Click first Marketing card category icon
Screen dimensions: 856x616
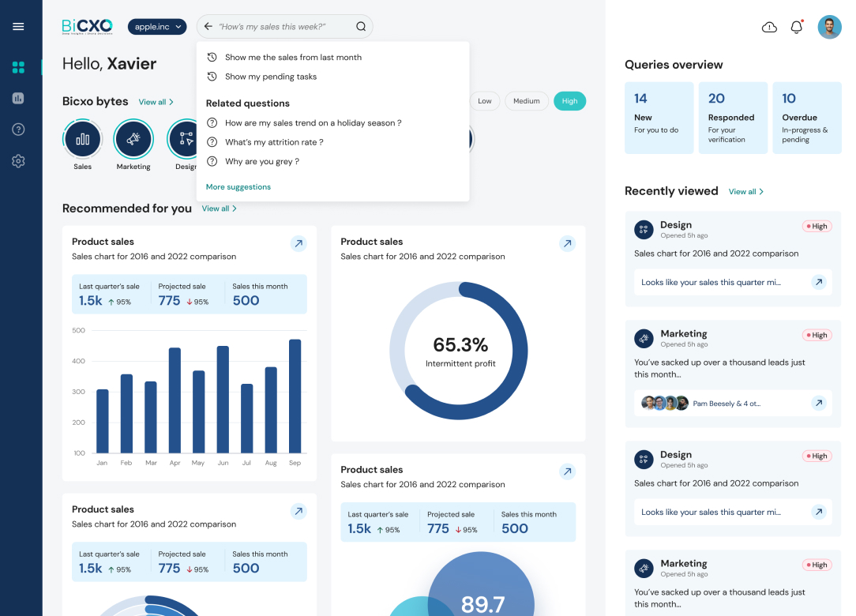644,338
